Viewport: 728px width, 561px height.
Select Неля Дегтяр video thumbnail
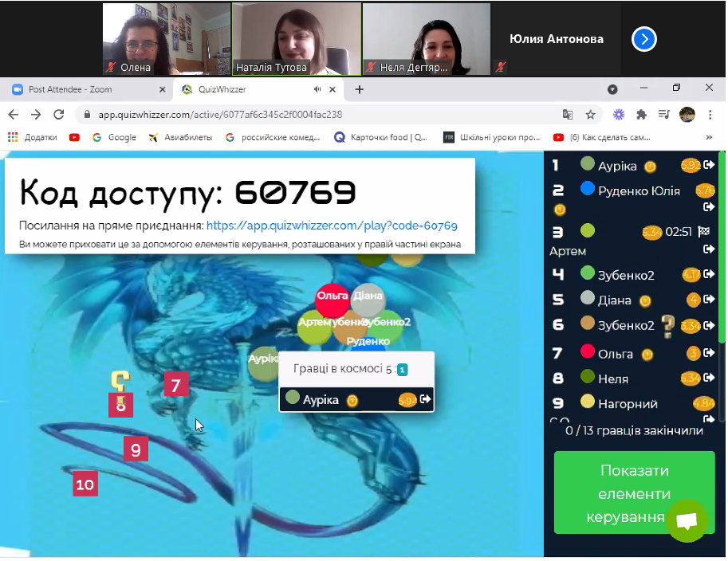pos(427,39)
